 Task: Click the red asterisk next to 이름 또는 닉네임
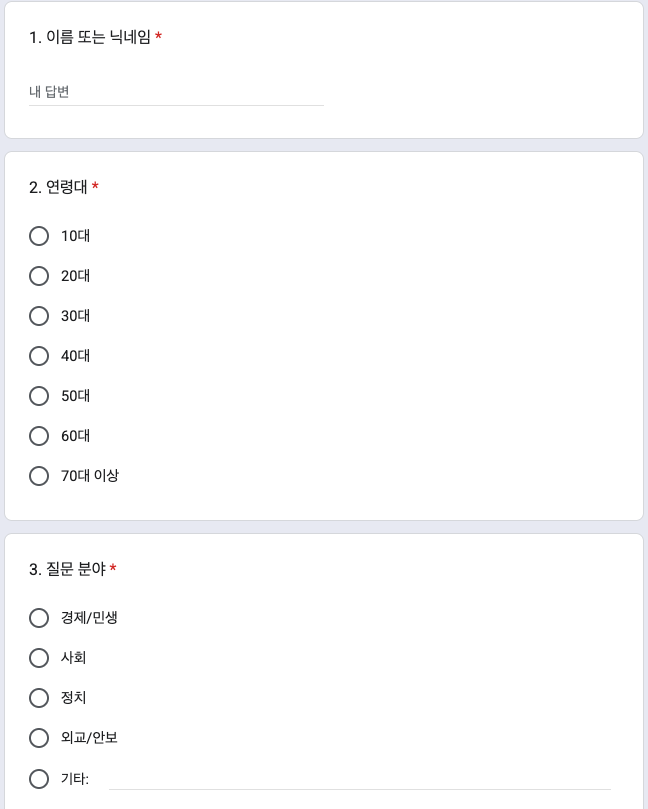(158, 37)
